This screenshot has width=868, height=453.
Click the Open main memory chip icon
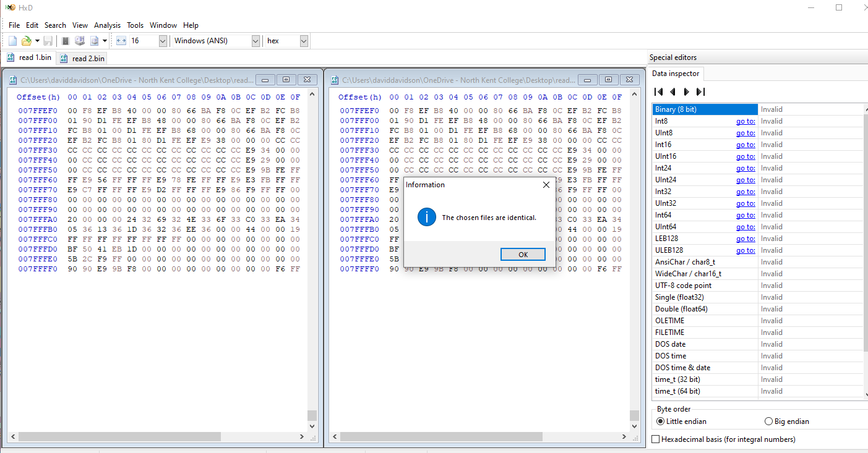click(65, 41)
